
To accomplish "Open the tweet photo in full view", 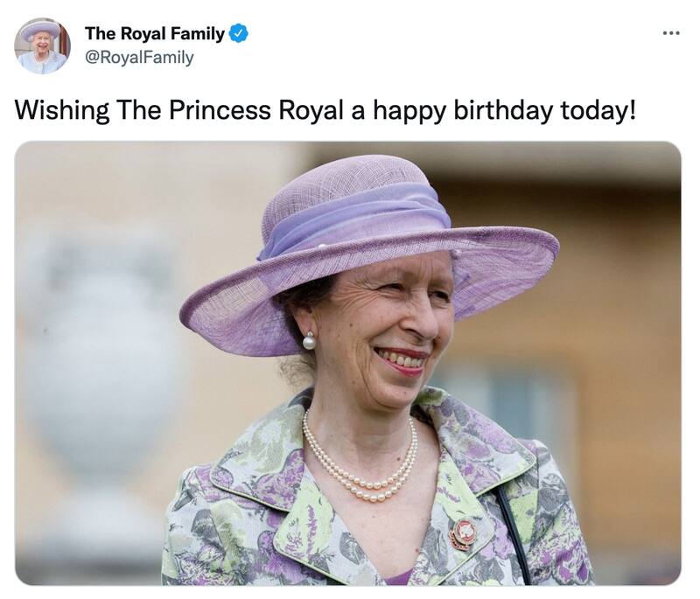I will (x=347, y=363).
